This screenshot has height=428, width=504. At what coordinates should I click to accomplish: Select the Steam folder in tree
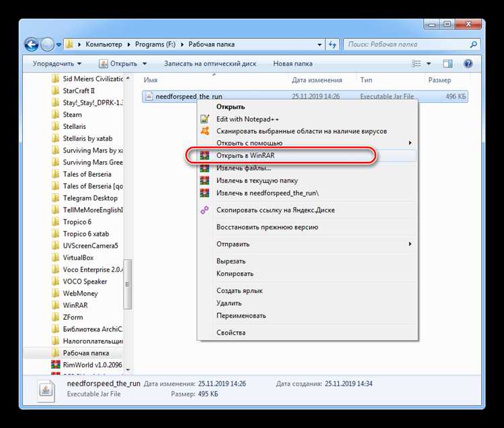point(73,115)
